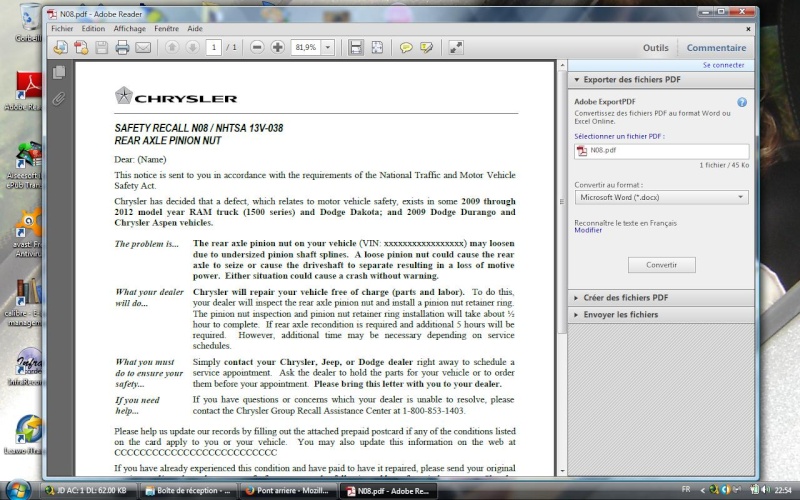Click page number input field
Screen dimensions: 800x500
click(214, 47)
